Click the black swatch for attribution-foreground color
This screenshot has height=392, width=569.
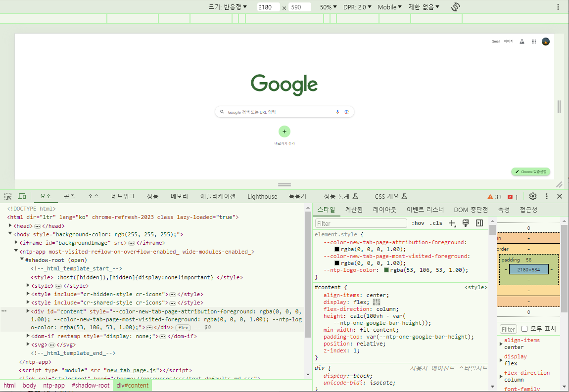click(337, 249)
